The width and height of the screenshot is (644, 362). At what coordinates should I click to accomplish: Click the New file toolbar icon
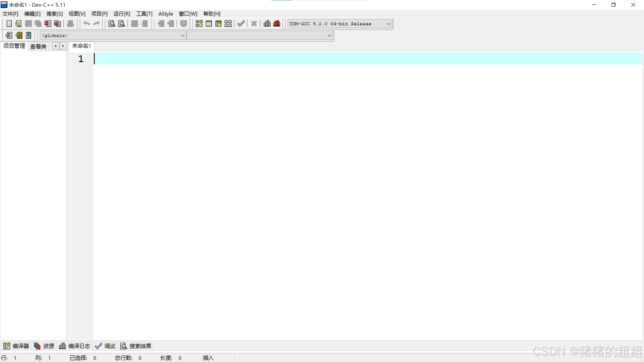(9, 23)
